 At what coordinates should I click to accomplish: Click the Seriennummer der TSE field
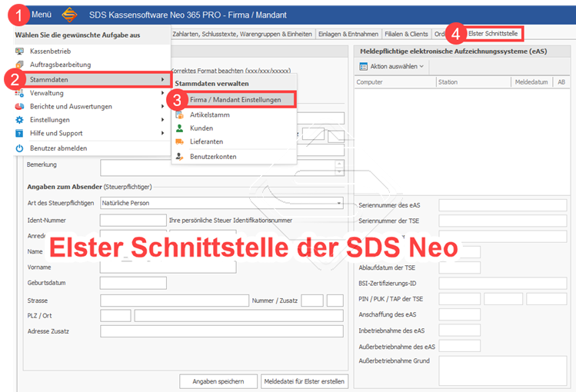pos(502,221)
